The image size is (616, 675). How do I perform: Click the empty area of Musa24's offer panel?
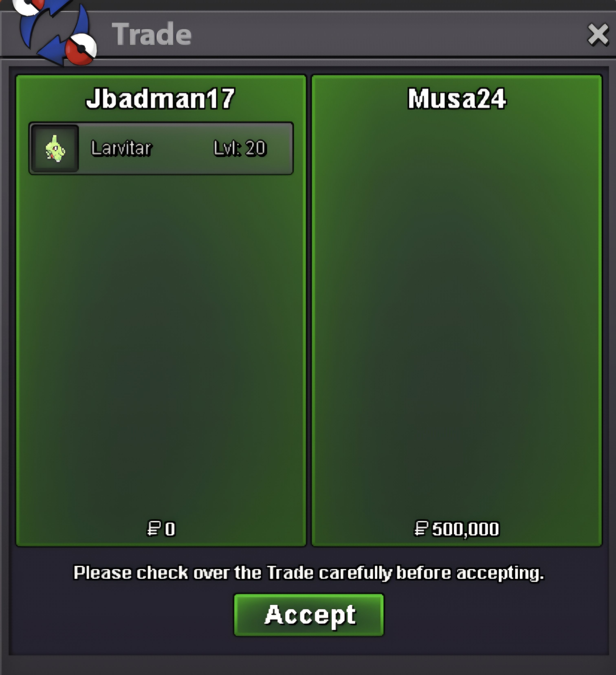(457, 315)
